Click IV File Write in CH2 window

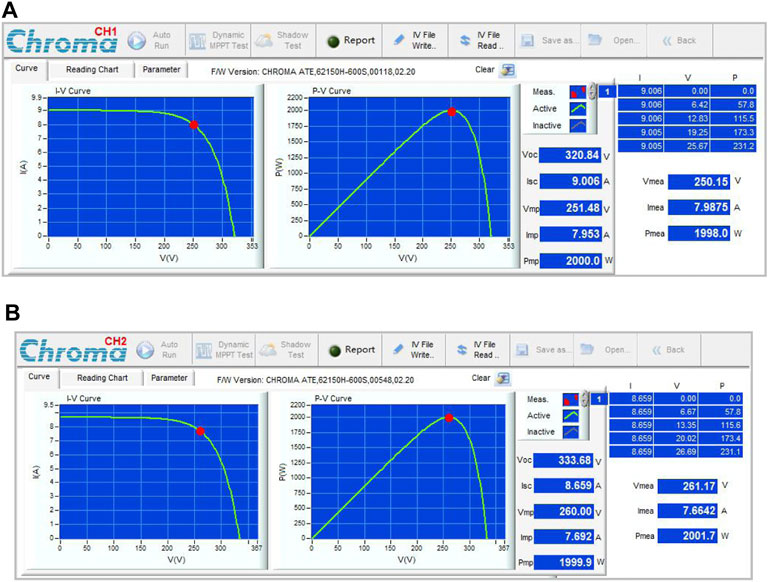(x=414, y=350)
